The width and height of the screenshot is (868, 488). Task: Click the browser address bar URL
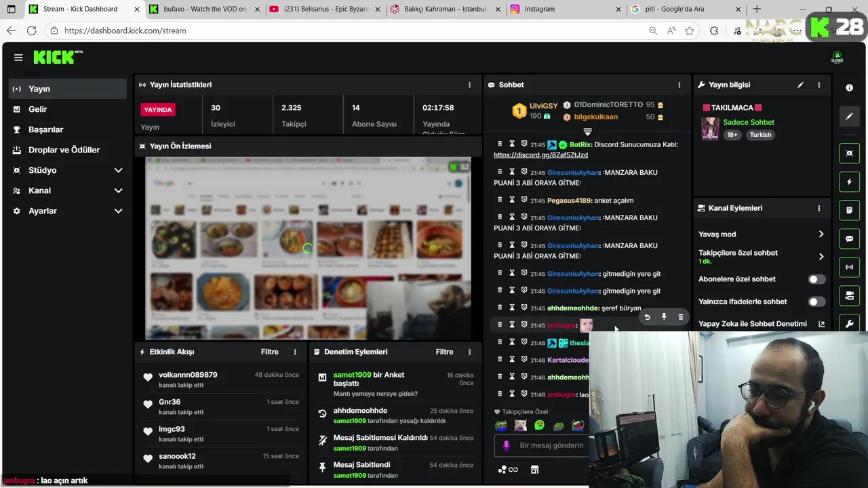click(125, 30)
